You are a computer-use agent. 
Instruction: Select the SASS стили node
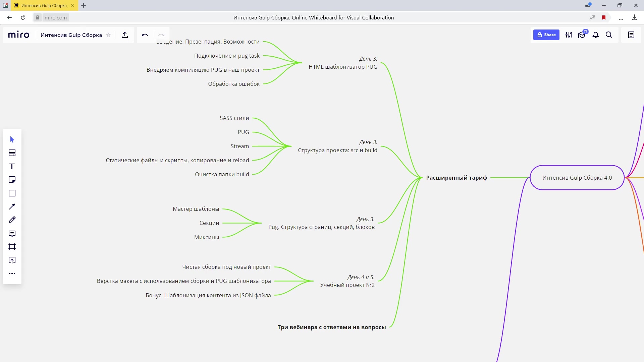pyautogui.click(x=234, y=118)
